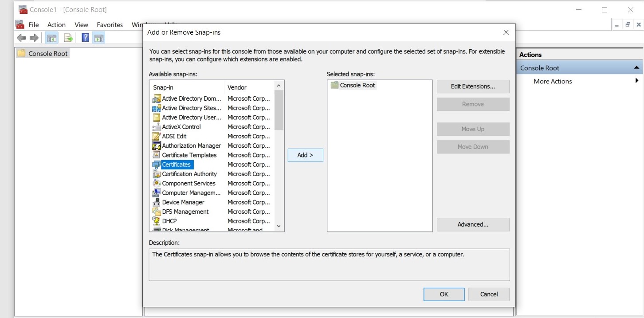Click the MDI child restore button
644x318 pixels.
click(x=628, y=25)
